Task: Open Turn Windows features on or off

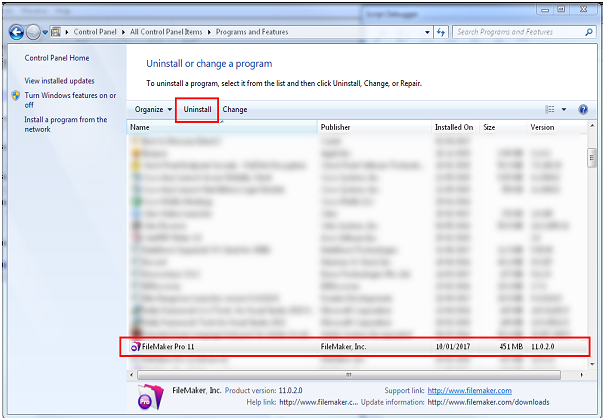Action: click(70, 100)
